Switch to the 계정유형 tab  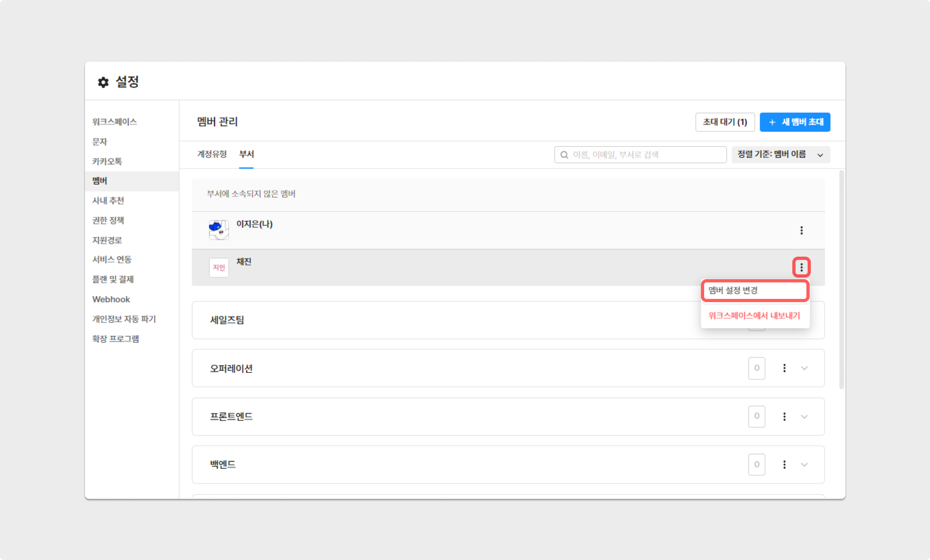(212, 154)
